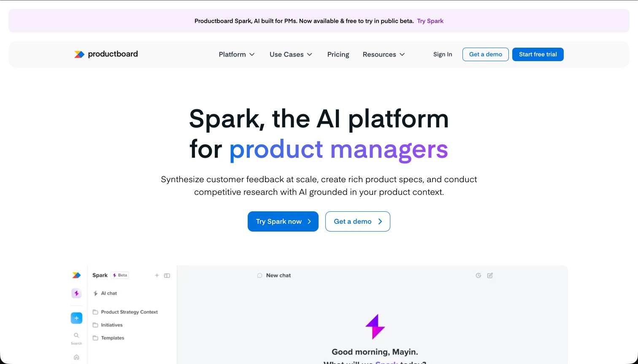Click the Beta badge next to Spark

coord(120,275)
